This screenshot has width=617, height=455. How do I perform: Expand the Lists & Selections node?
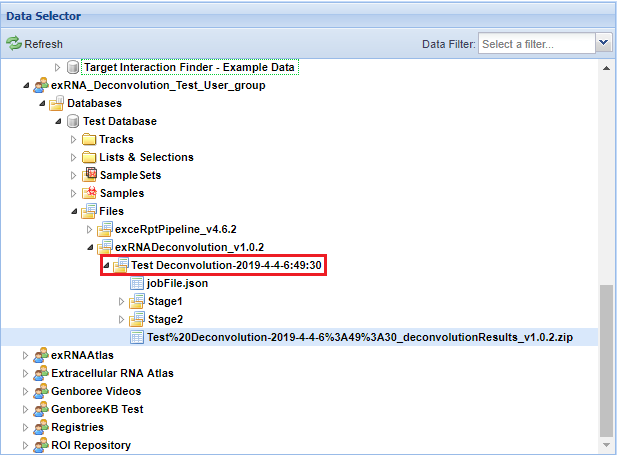[x=73, y=158]
